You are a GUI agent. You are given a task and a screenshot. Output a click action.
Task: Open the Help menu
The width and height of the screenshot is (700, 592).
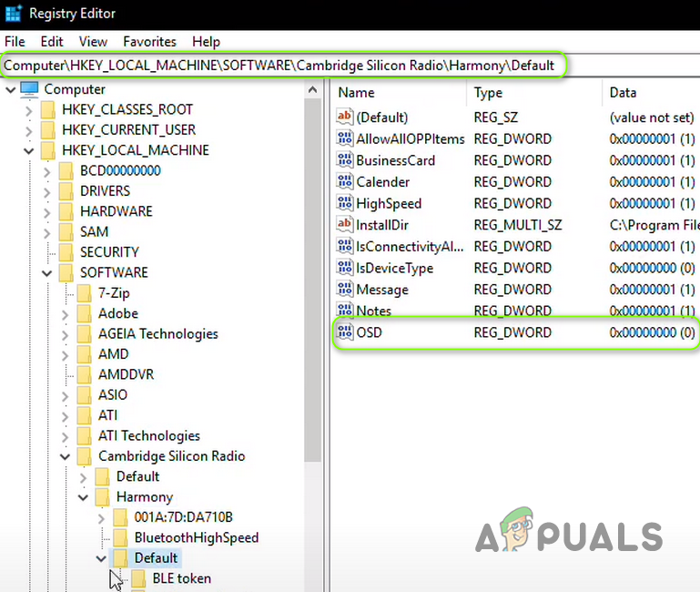pyautogui.click(x=206, y=42)
